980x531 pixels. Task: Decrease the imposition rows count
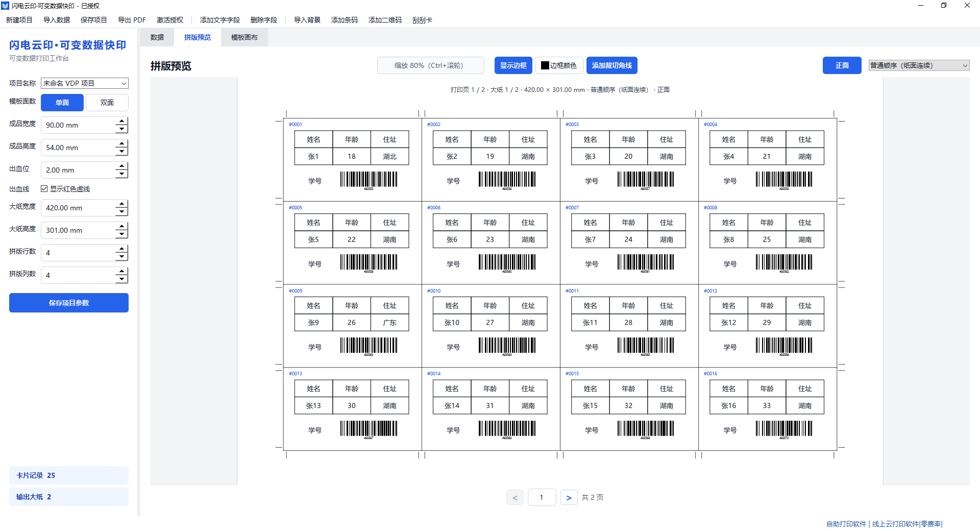click(121, 257)
